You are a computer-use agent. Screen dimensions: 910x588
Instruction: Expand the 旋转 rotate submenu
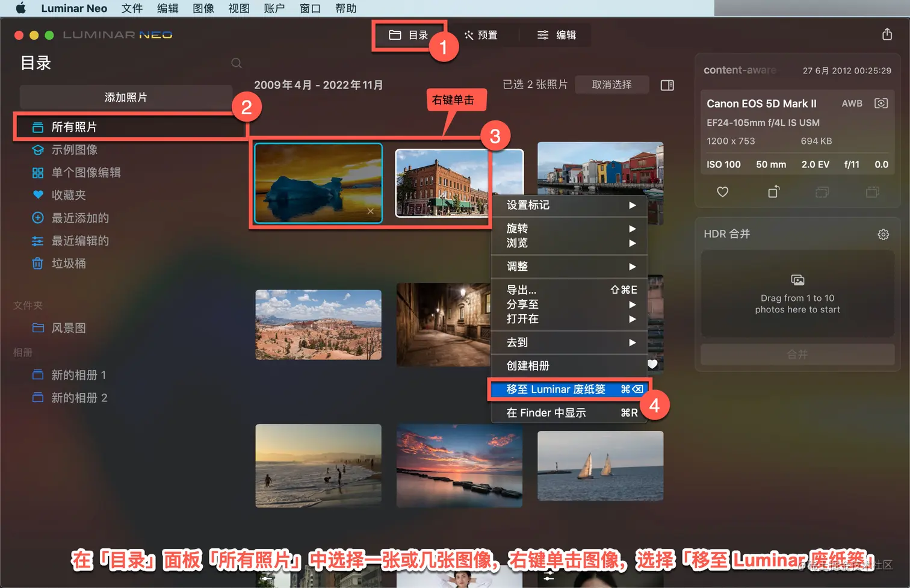coord(569,229)
